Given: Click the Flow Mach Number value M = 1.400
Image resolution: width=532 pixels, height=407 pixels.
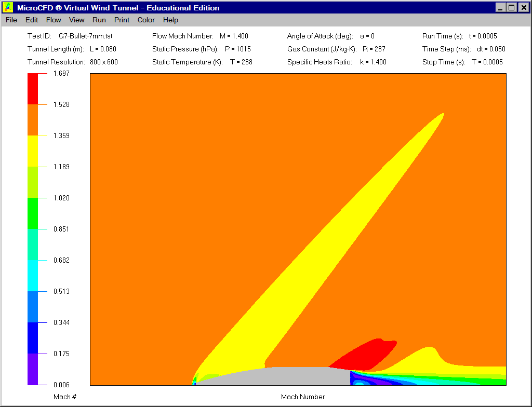Looking at the screenshot, I should (234, 36).
